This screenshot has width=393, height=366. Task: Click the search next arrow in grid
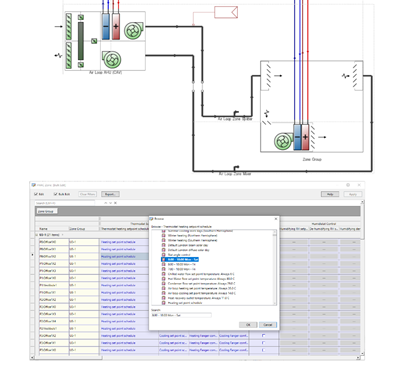[110, 203]
